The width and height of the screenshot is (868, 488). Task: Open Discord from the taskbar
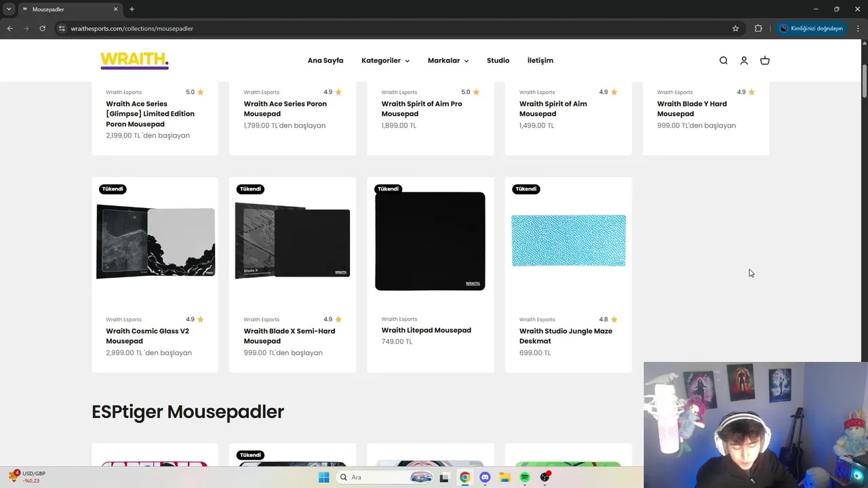(485, 477)
